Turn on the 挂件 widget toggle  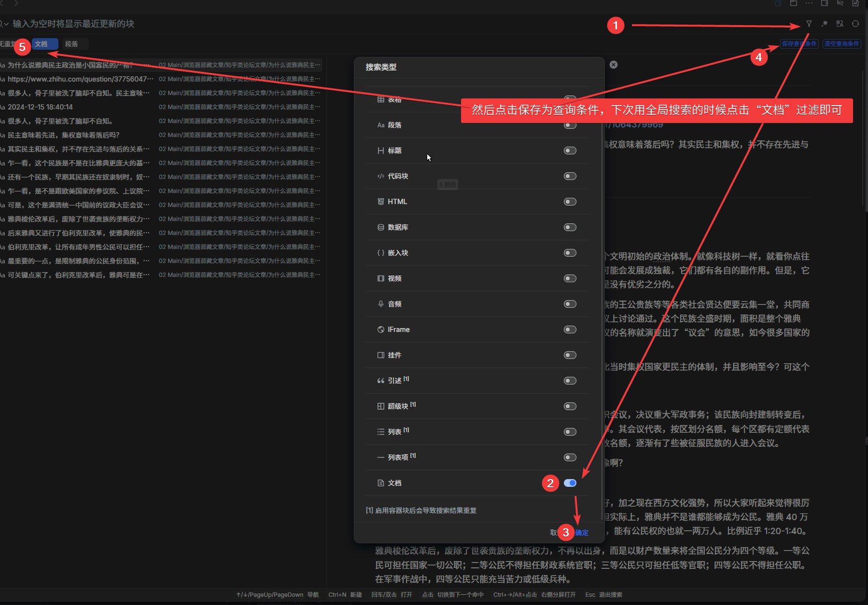[570, 355]
